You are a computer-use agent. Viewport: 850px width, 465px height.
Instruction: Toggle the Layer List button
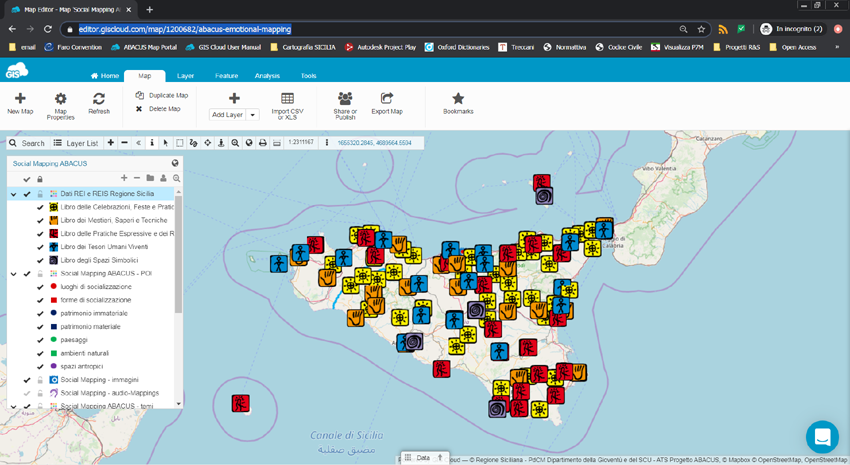[76, 143]
